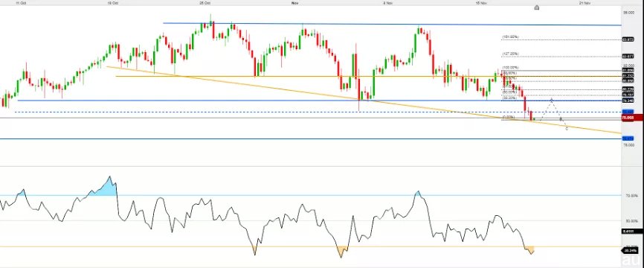
Task: Click the 15 Nov date label
Action: click(x=481, y=2)
